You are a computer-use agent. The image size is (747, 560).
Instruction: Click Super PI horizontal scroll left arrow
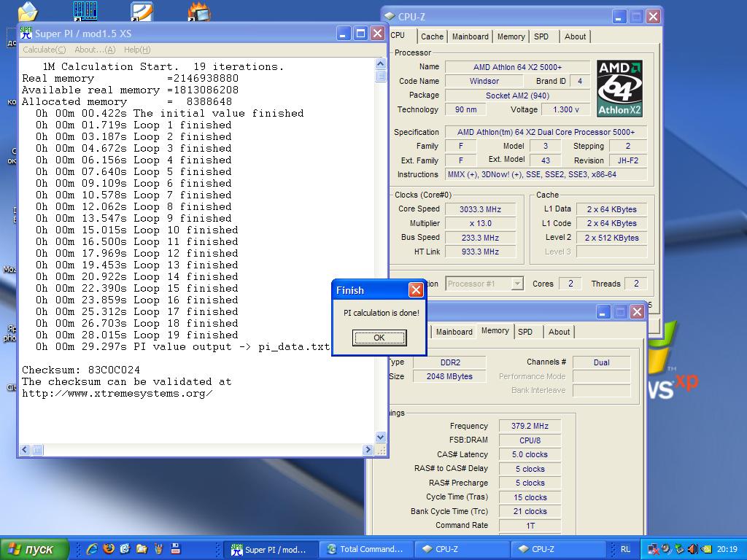pyautogui.click(x=25, y=449)
